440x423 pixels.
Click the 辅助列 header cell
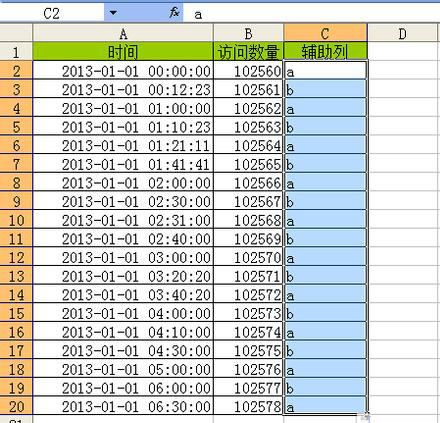(325, 51)
